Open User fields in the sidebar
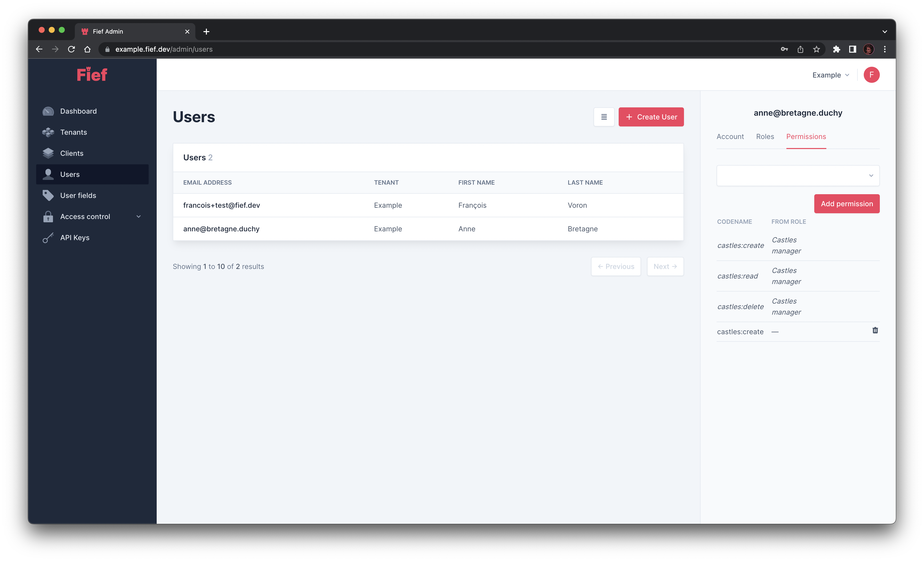 (x=92, y=195)
